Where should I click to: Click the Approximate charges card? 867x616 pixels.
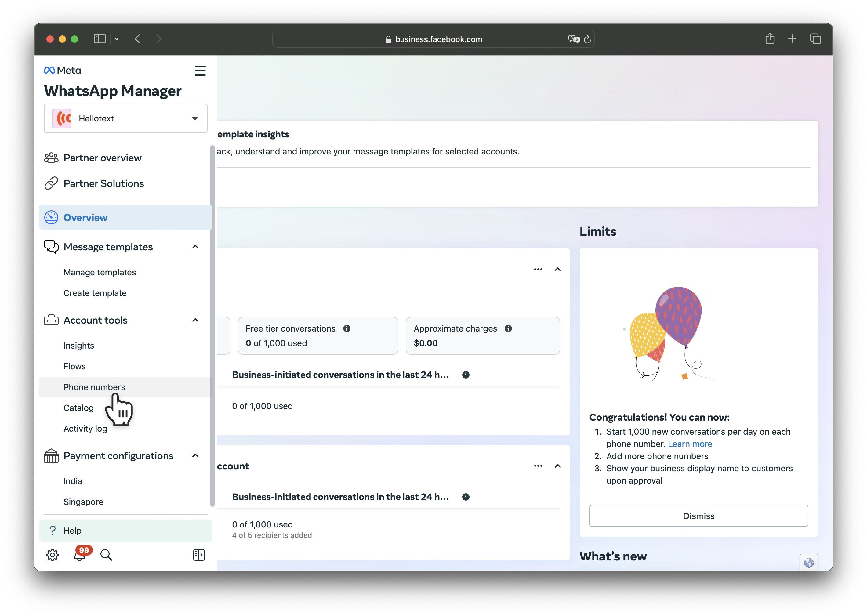coord(483,336)
